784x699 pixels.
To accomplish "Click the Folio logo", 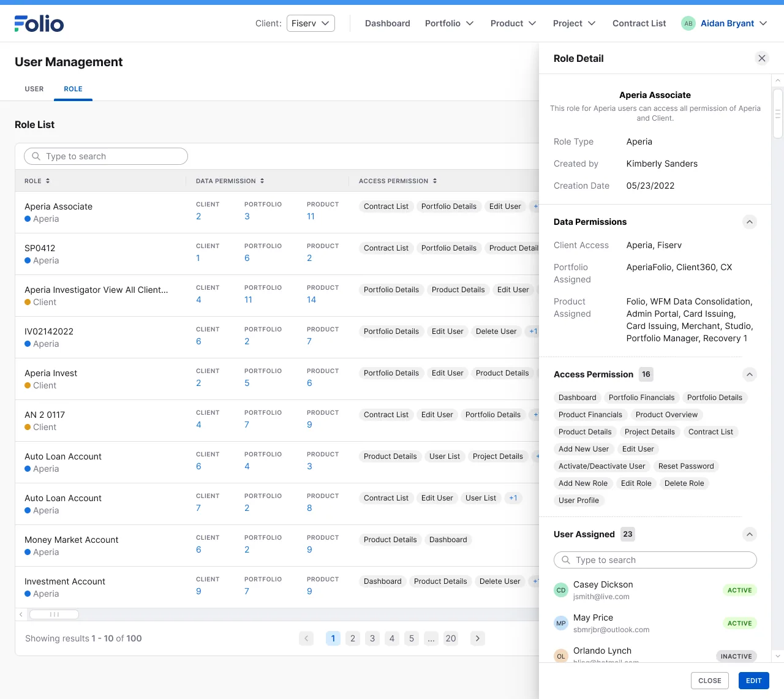I will [x=39, y=23].
